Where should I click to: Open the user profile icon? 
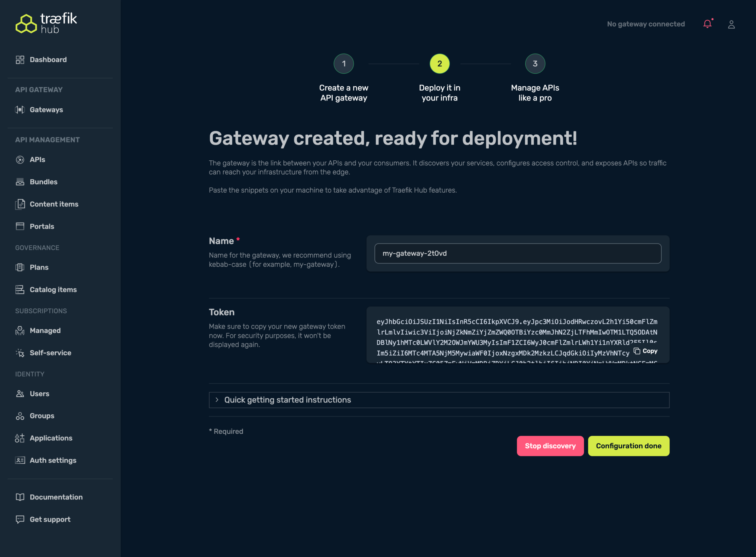[x=731, y=24]
